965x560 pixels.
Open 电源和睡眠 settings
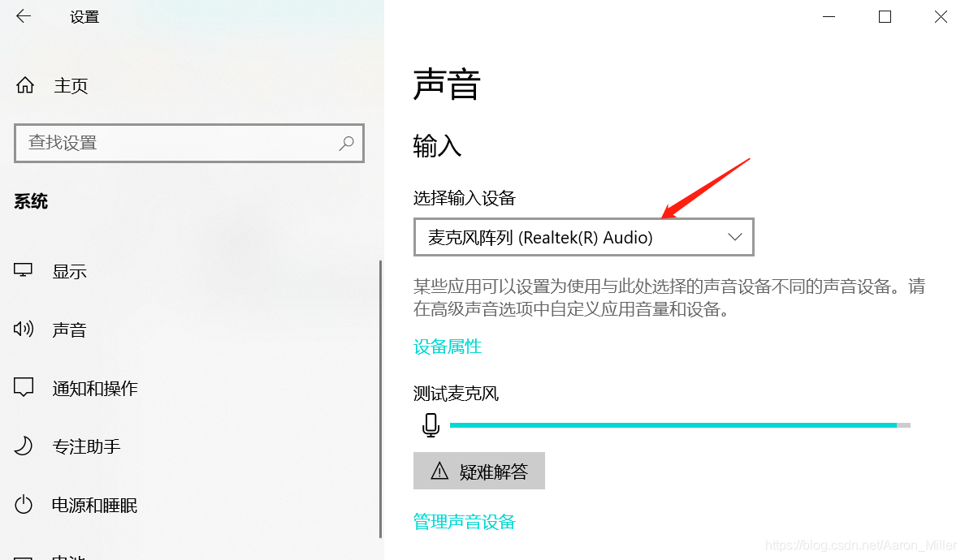95,506
